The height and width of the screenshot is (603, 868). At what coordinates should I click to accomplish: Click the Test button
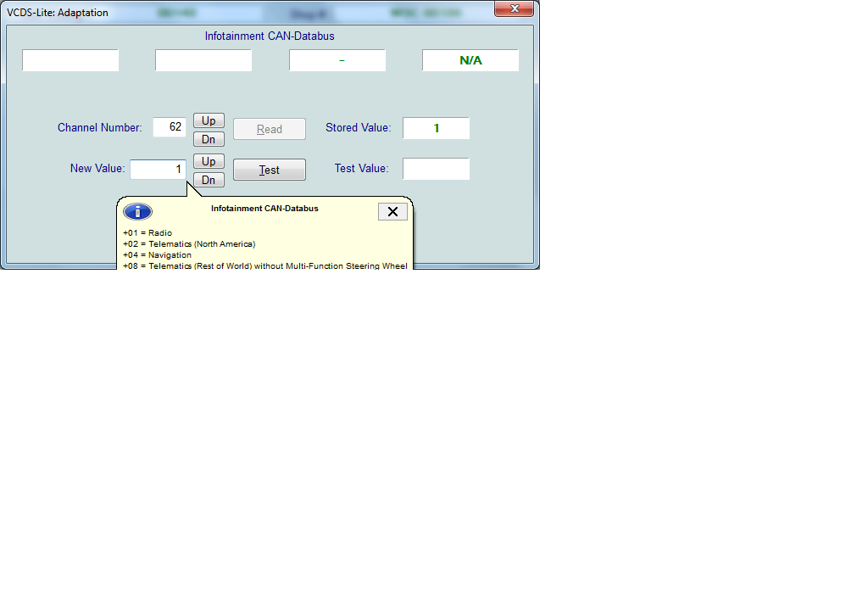tap(269, 170)
